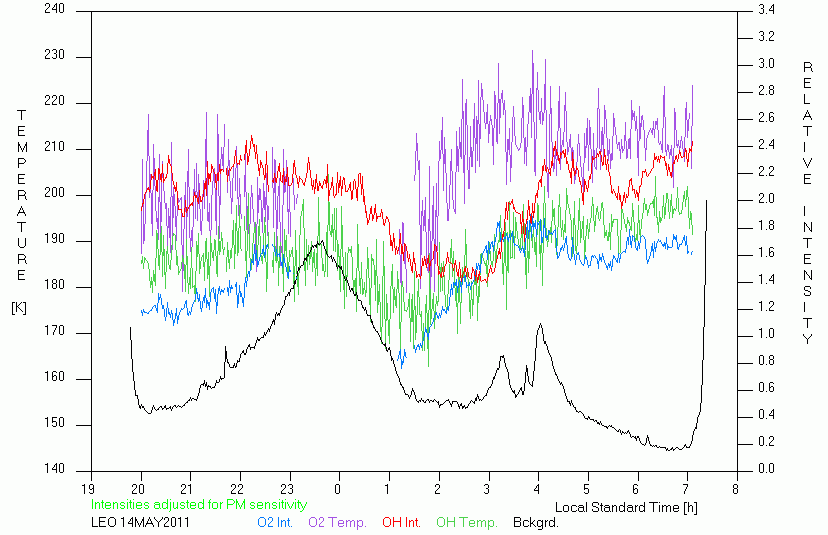828x535 pixels.
Task: Click the 'OH Temp.' green legend label
Action: pyautogui.click(x=467, y=523)
